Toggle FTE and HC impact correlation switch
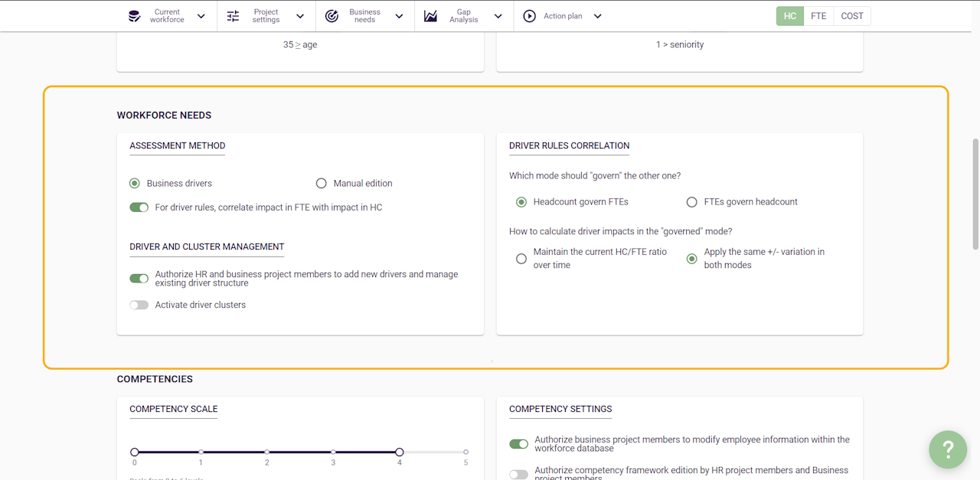The width and height of the screenshot is (980, 480). tap(139, 207)
